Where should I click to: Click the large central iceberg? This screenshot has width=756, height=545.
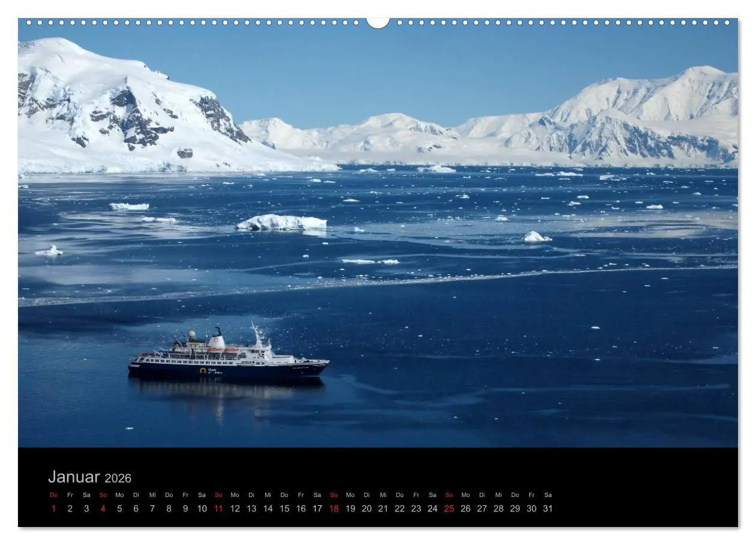pyautogui.click(x=282, y=223)
